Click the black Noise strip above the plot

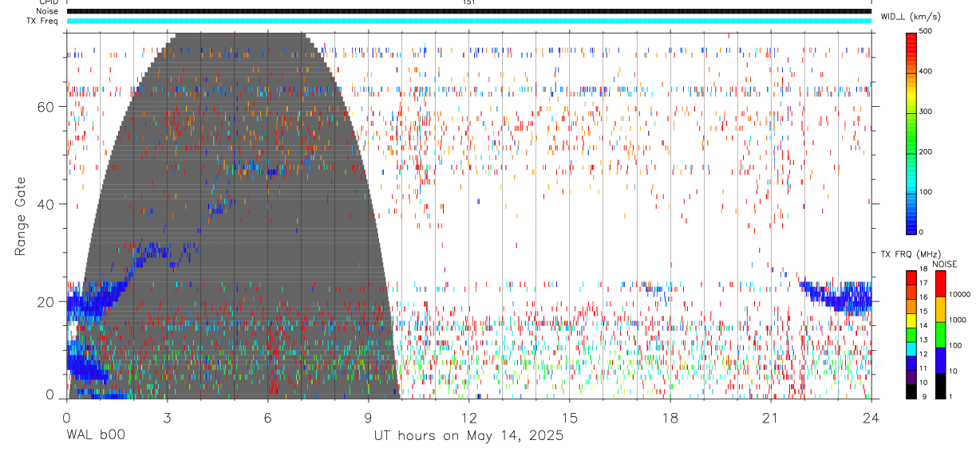468,11
